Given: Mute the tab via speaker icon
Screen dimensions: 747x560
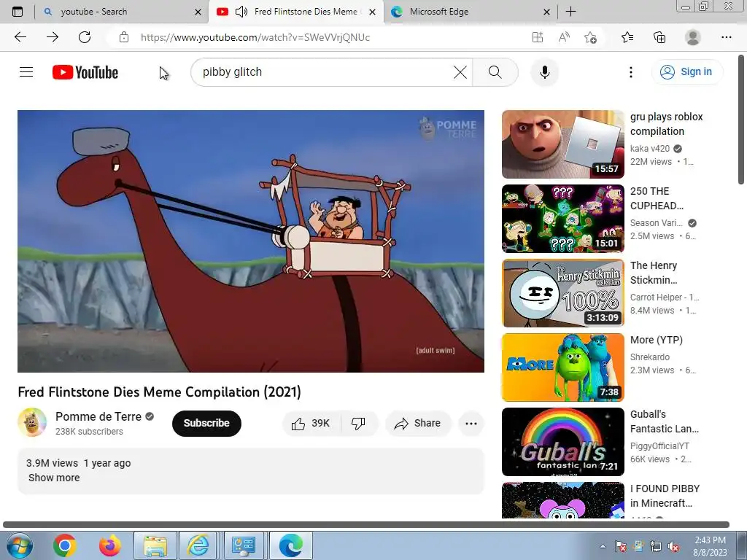Looking at the screenshot, I should [241, 12].
